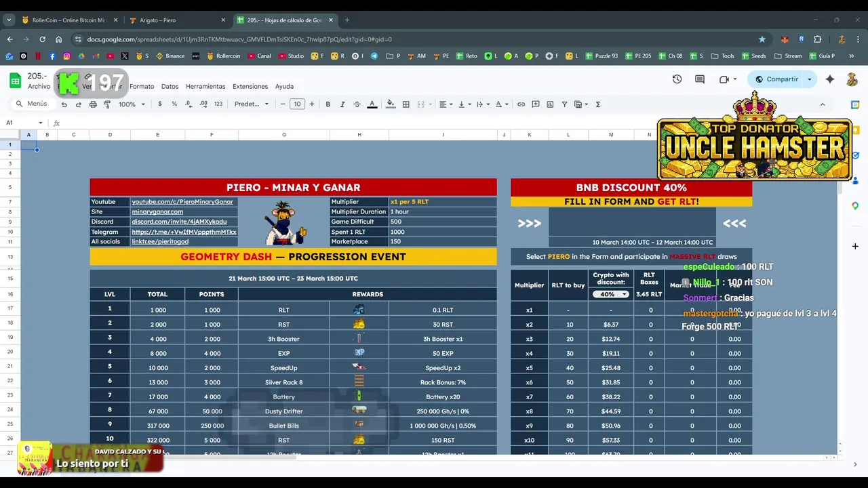The height and width of the screenshot is (488, 868).
Task: Toggle bold formatting
Action: coord(328,104)
